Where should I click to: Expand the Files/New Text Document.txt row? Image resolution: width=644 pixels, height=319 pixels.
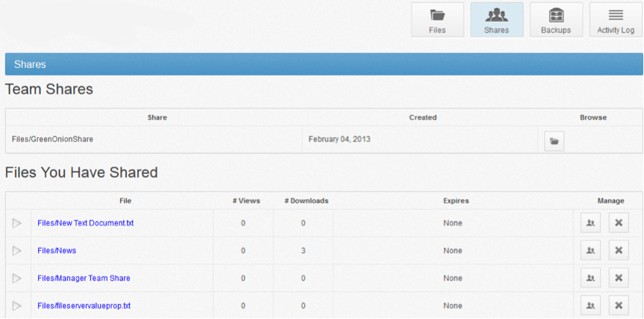(17, 223)
